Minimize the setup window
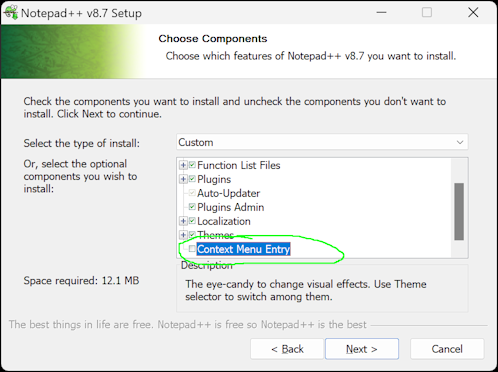The image size is (498, 372). (x=381, y=13)
